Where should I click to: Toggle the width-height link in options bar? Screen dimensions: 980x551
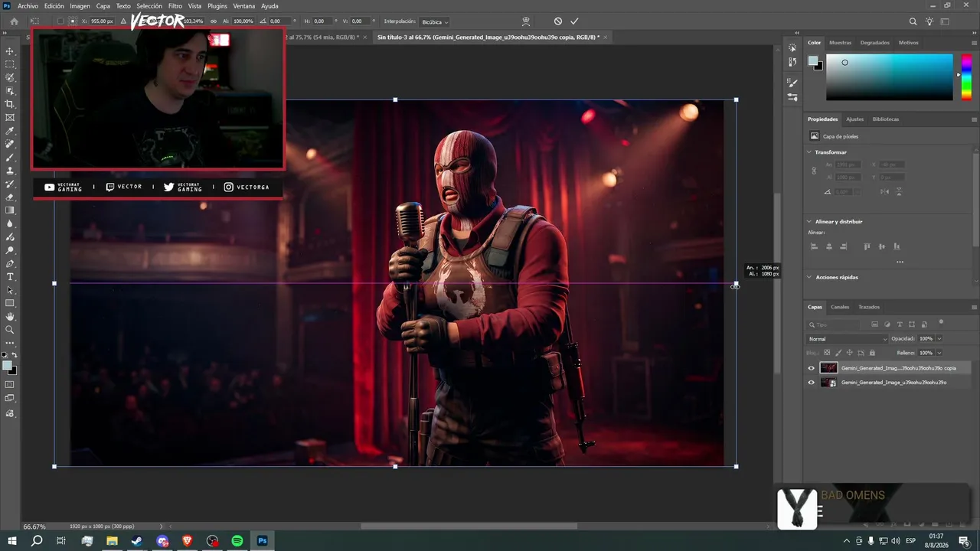click(213, 21)
